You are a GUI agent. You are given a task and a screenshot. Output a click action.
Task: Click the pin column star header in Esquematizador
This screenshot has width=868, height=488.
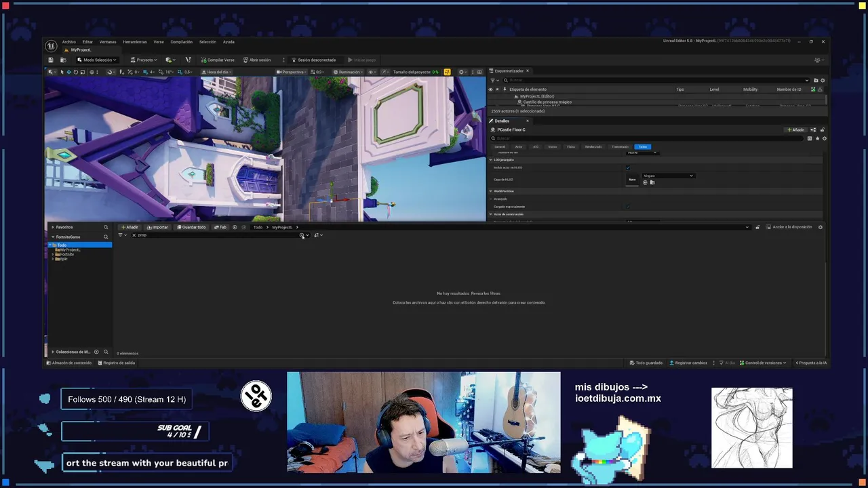tap(498, 89)
